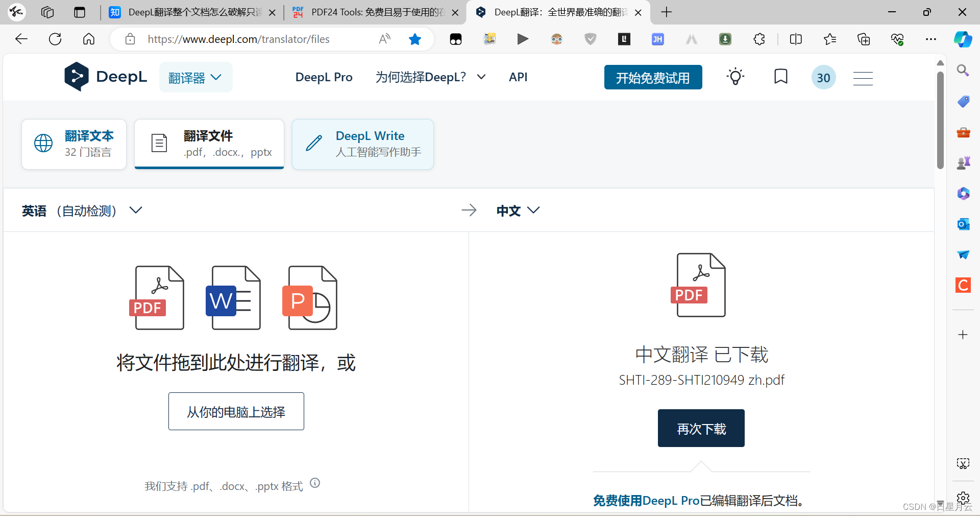Click the PowerPoint file icon
980x516 pixels.
click(x=310, y=298)
